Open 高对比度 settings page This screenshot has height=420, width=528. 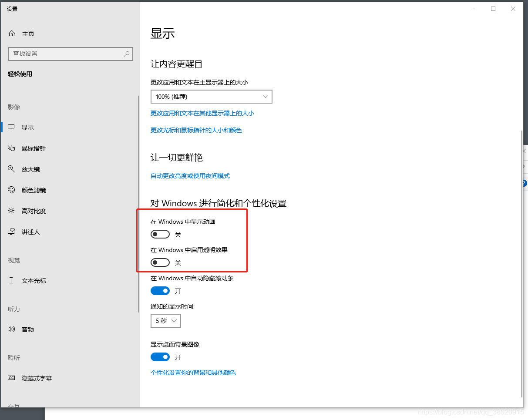coord(34,211)
